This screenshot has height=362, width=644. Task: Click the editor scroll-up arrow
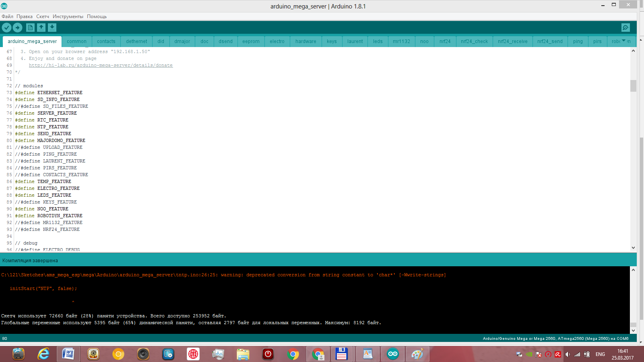633,51
